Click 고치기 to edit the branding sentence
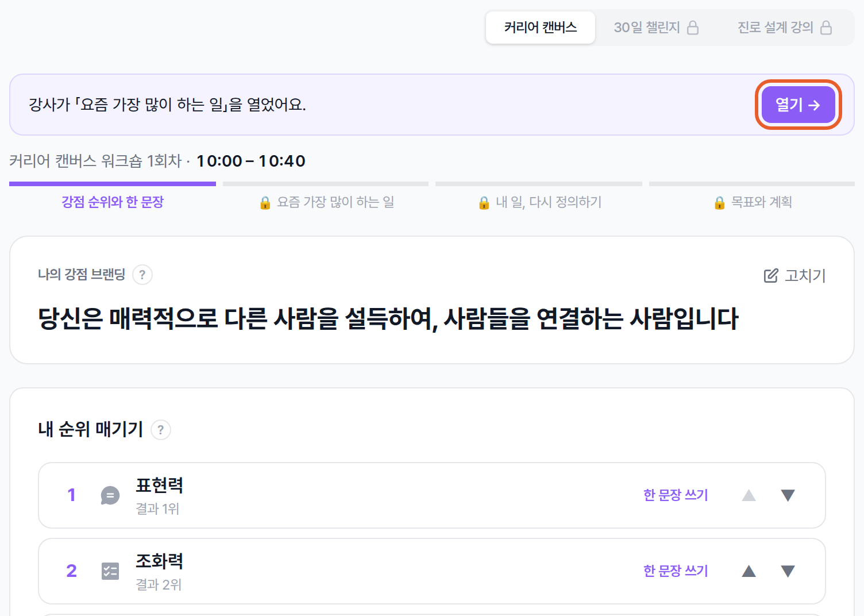This screenshot has width=864, height=616. 794,276
